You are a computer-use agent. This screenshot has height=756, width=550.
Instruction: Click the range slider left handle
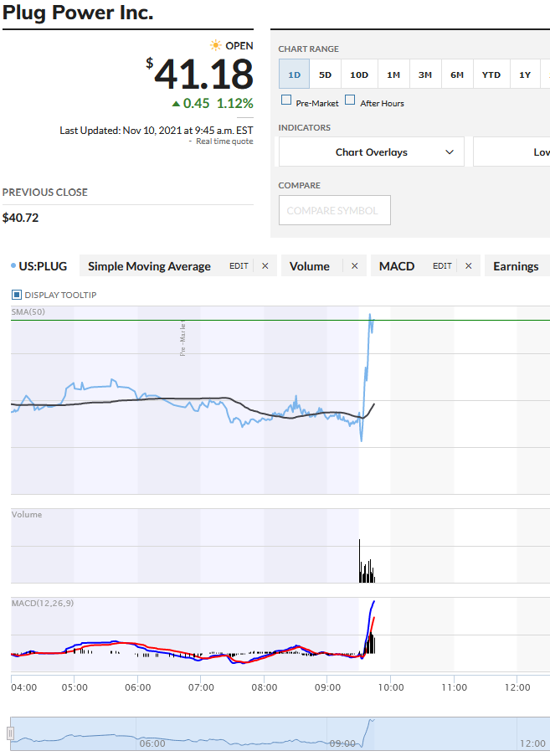10,734
